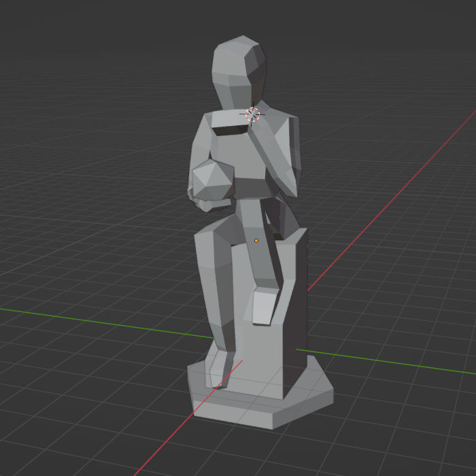Click the icosphere held in the figure's hand
This screenshot has width=476, height=476.
click(213, 180)
